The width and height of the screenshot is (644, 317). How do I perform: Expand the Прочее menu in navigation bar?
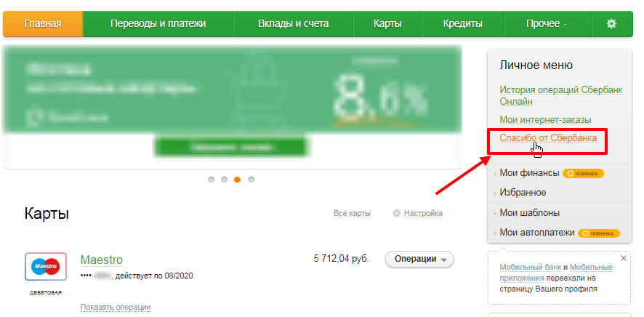(547, 24)
